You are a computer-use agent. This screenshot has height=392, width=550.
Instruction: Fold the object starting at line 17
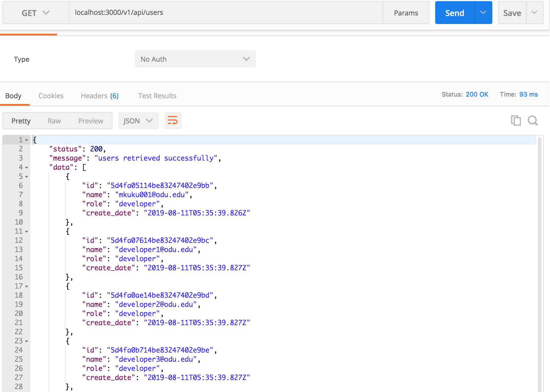[x=27, y=286]
